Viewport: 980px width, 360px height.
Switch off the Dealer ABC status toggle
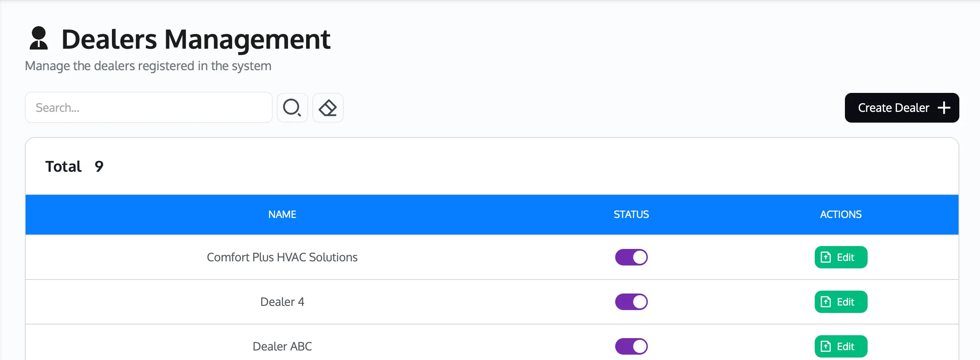pos(631,346)
